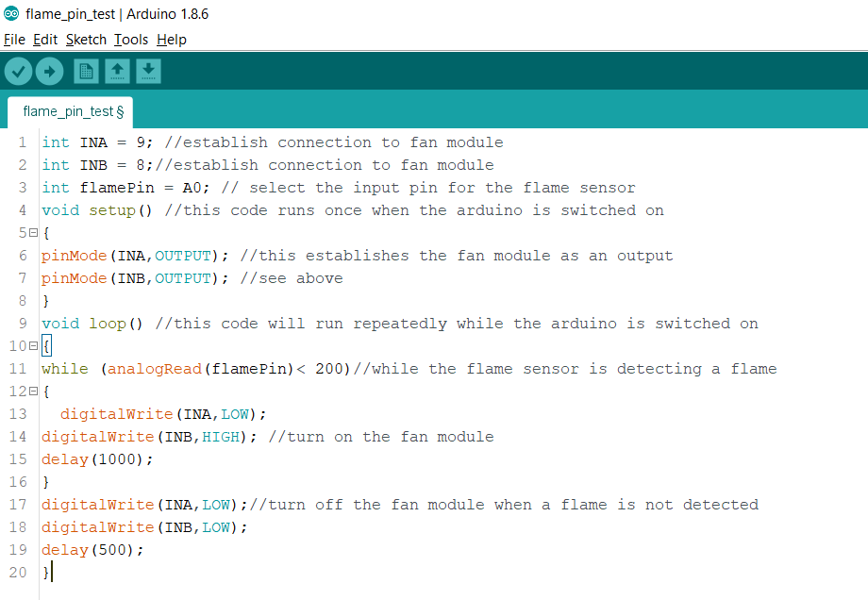Screen dimensions: 868x600
Task: Open the Tools menu
Action: click(x=131, y=40)
